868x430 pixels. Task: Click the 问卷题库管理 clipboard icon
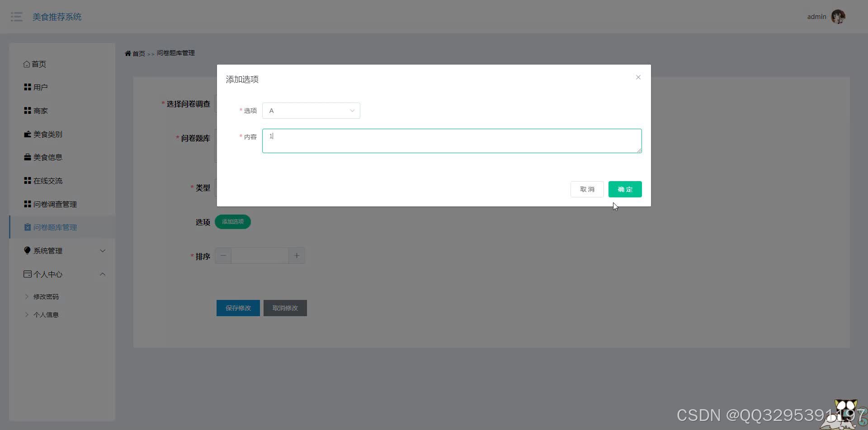point(28,227)
